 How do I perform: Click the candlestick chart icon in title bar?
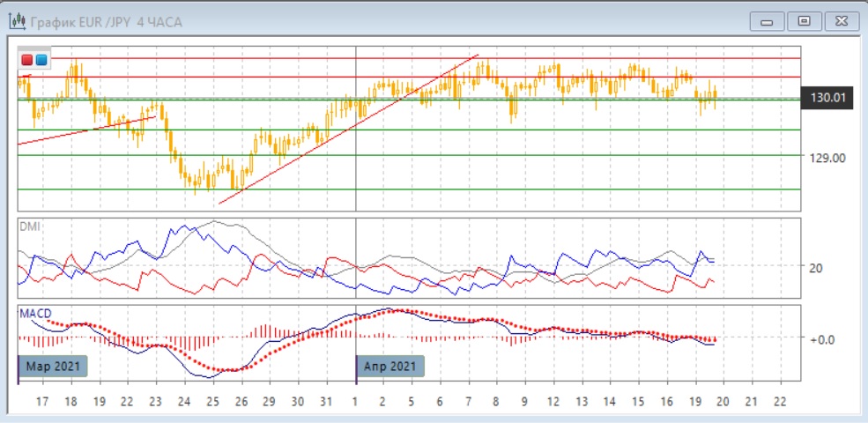coord(16,21)
